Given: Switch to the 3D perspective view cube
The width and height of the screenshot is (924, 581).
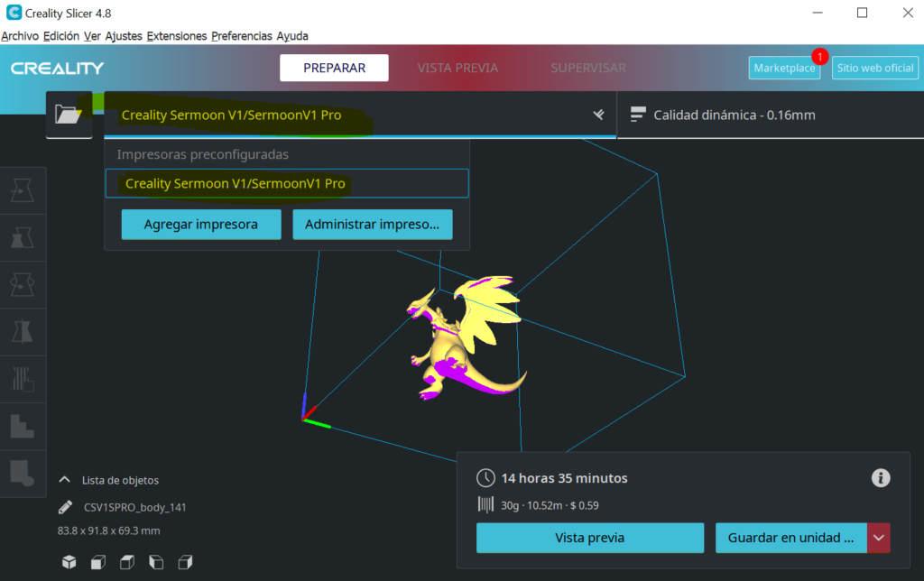Looking at the screenshot, I should tap(69, 562).
